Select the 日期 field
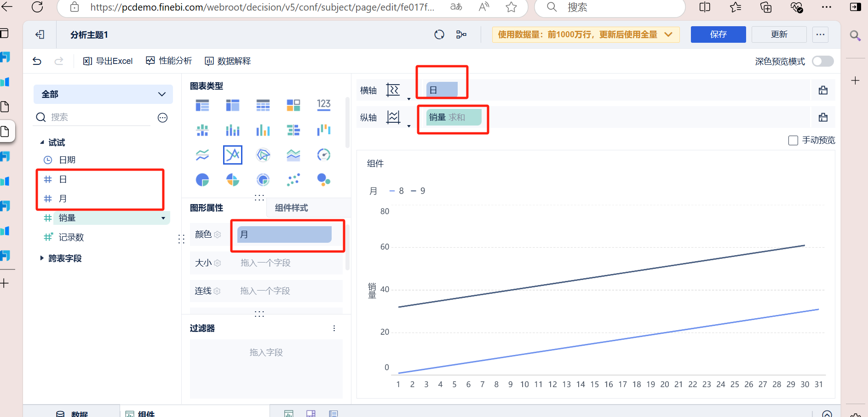 (x=67, y=160)
